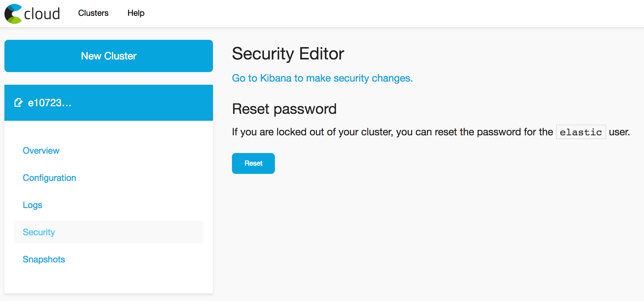This screenshot has width=644, height=301.
Task: Click empty blue header area right of e10723
Action: [142, 103]
